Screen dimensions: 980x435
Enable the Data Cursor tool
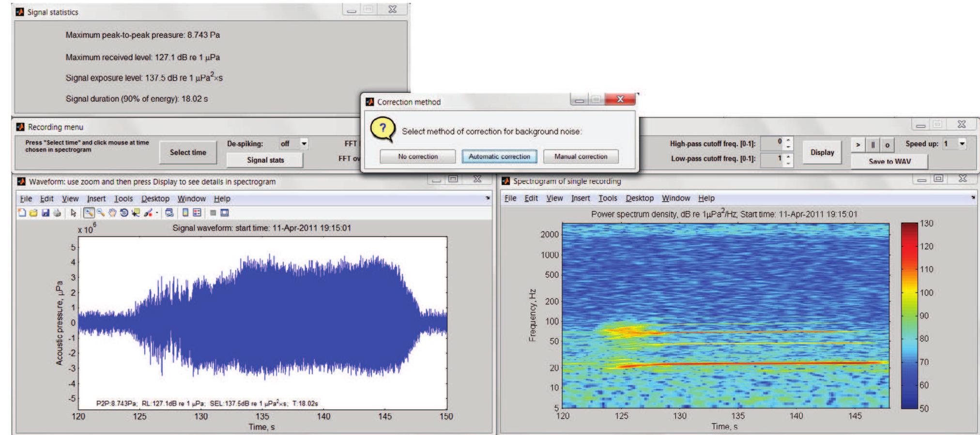pos(136,213)
